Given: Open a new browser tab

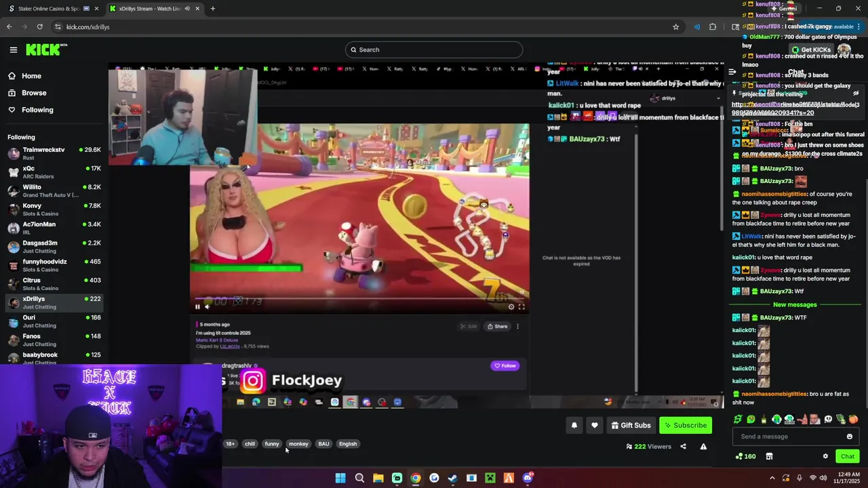Looking at the screenshot, I should [212, 8].
